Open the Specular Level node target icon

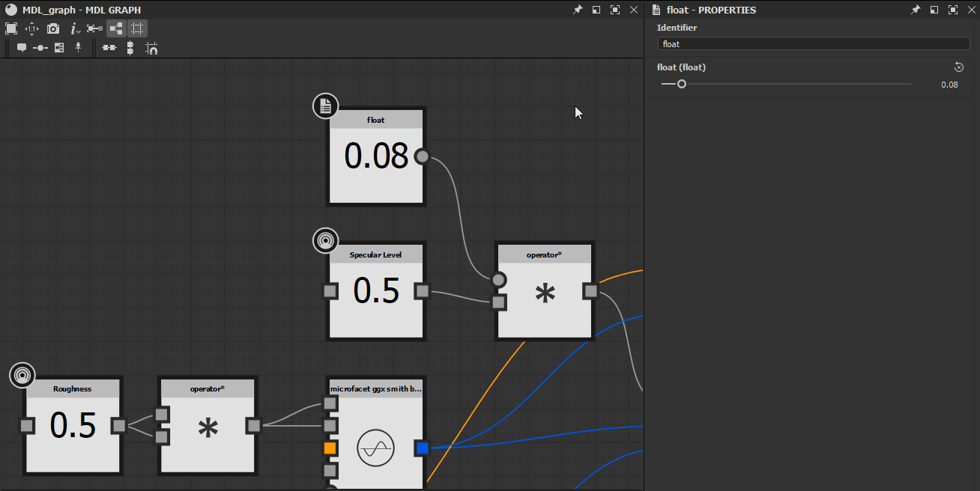[x=325, y=240]
